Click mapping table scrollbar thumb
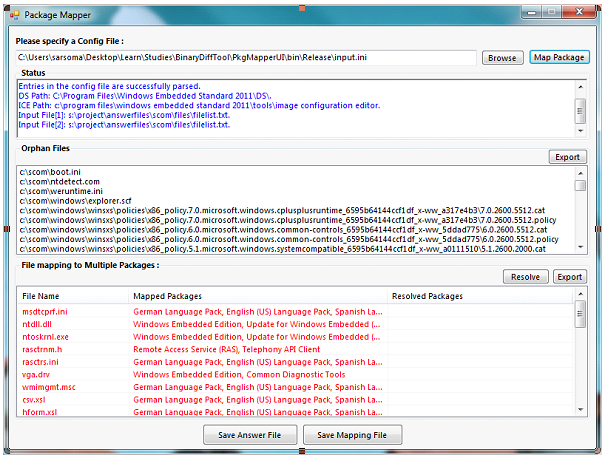This screenshot has width=604, height=457. 580,314
